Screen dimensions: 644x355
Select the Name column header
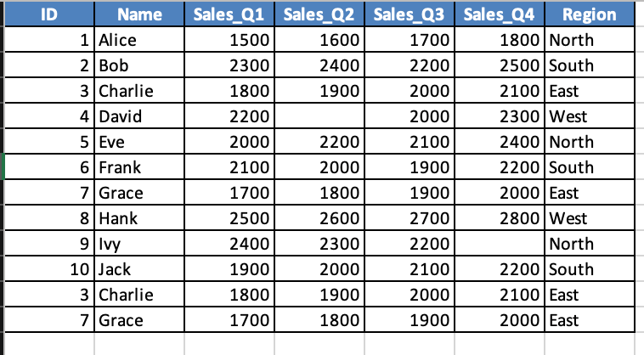click(139, 14)
